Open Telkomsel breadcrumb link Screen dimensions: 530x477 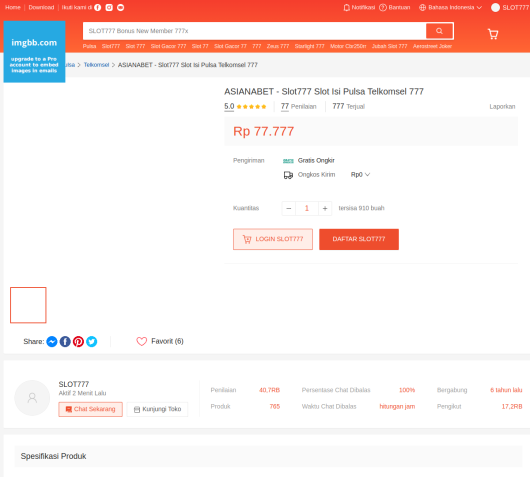click(96, 65)
